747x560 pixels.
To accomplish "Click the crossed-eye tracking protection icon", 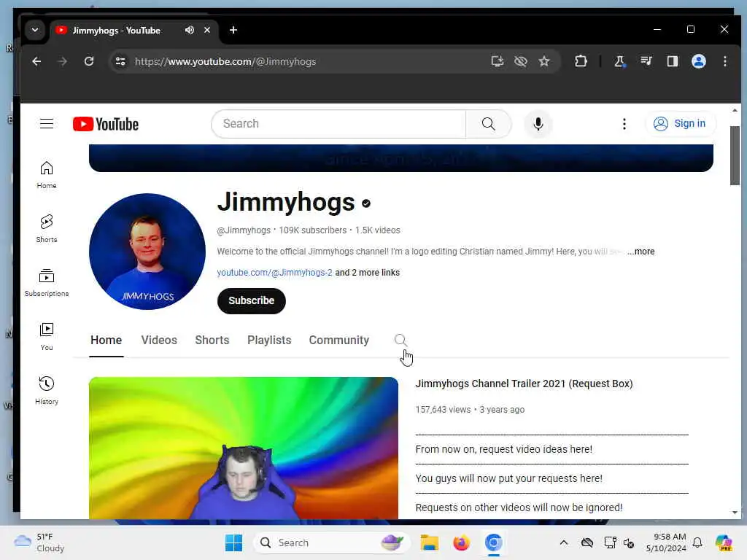I will coord(521,61).
